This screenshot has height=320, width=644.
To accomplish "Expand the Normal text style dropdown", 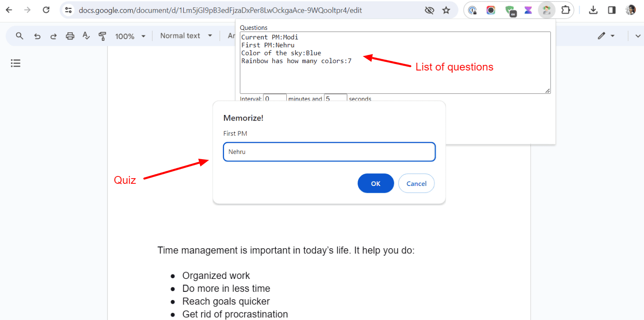I will click(x=186, y=36).
